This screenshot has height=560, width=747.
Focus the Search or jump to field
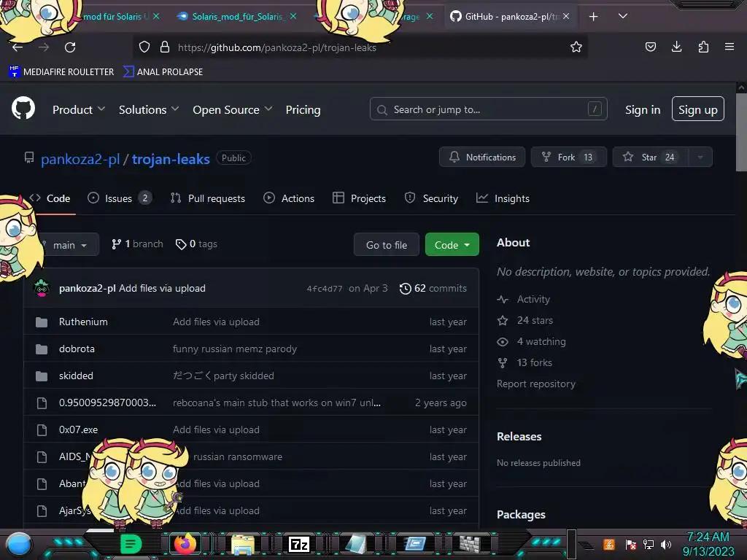(488, 109)
